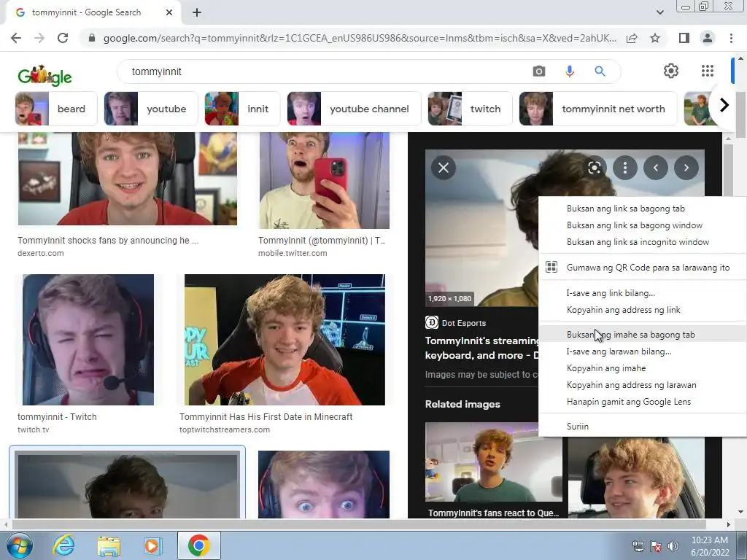Go back to the previous page

pyautogui.click(x=16, y=38)
